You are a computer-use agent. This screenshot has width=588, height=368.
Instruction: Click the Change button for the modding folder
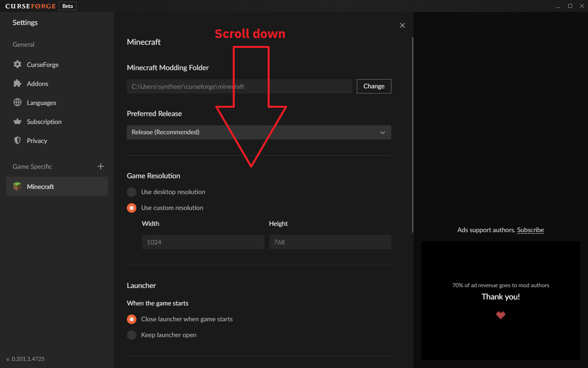pyautogui.click(x=373, y=86)
